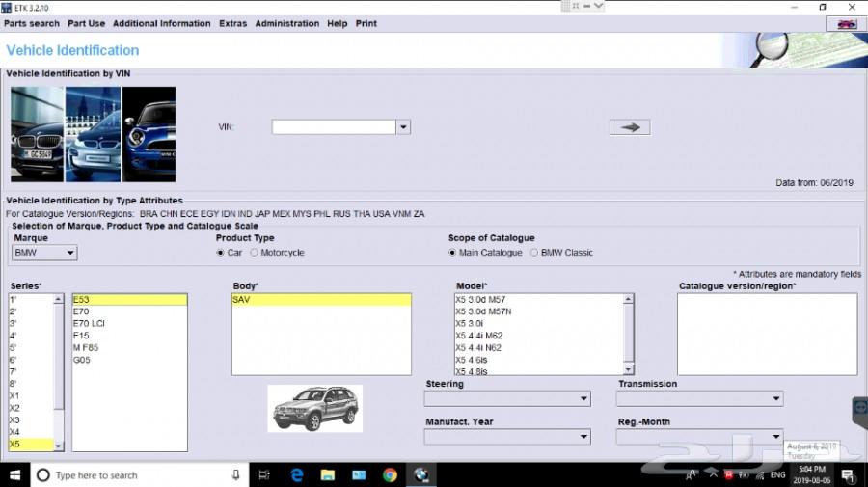
Task: Open the Administration menu
Action: (x=287, y=24)
